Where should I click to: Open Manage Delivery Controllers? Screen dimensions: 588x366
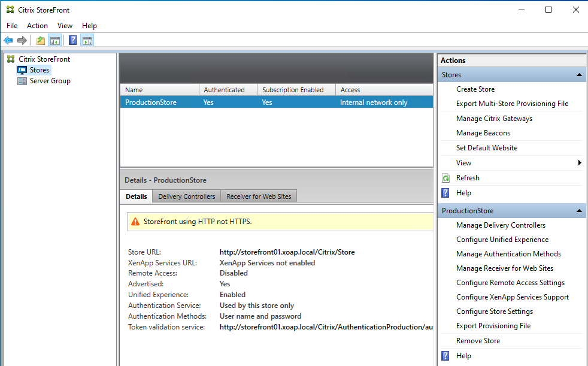tap(501, 225)
